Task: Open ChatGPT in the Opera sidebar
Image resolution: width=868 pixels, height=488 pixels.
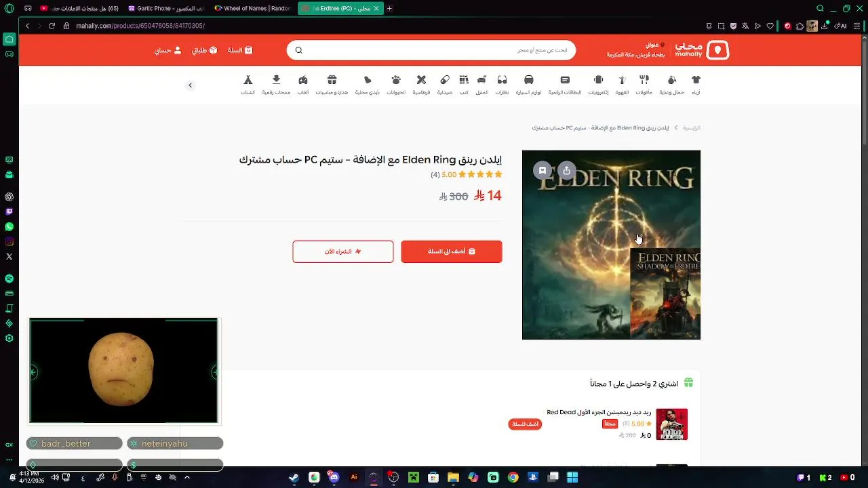Action: pos(9,197)
